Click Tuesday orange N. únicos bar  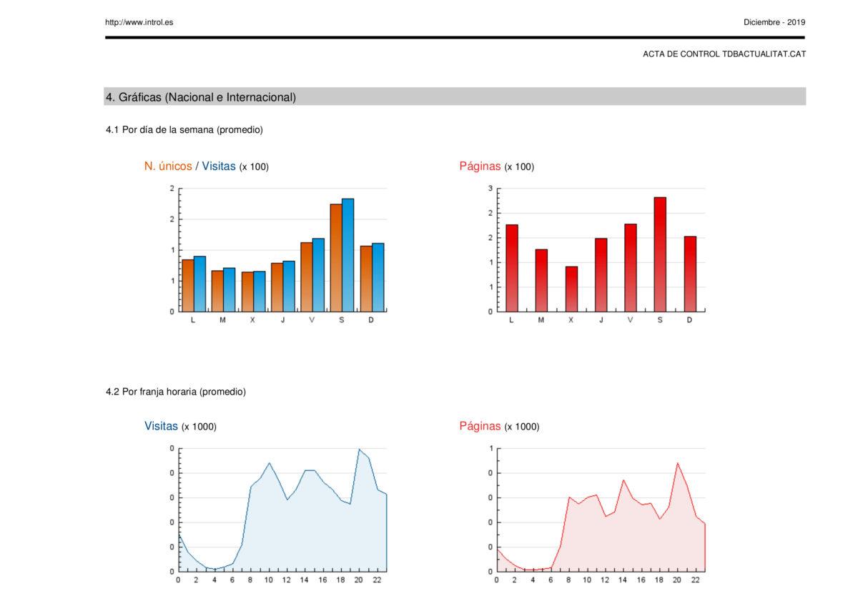(217, 291)
